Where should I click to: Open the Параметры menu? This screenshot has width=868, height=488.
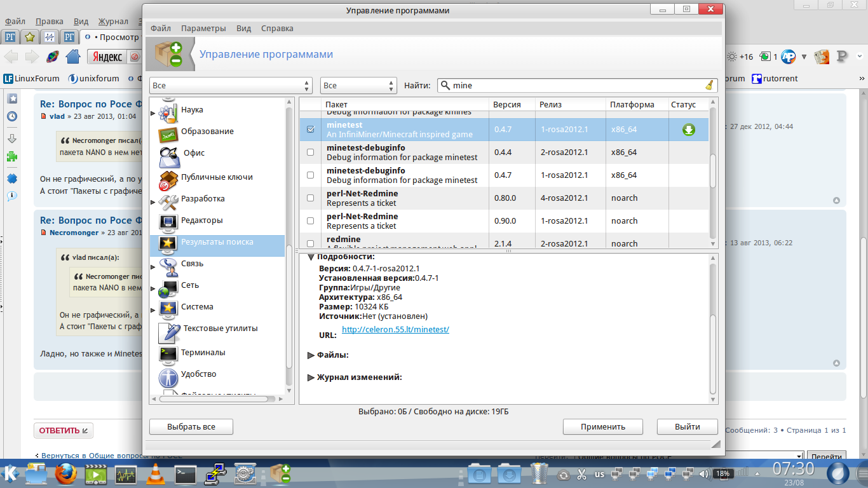tap(203, 29)
